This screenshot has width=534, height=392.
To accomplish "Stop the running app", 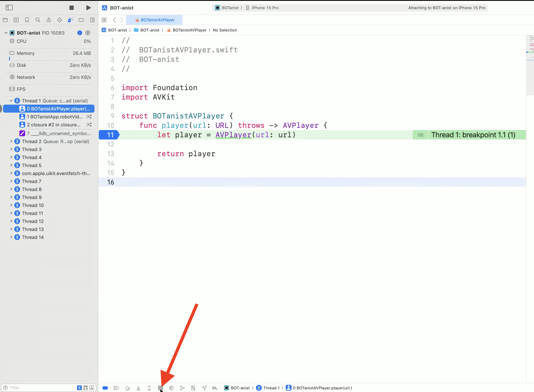I will point(71,8).
